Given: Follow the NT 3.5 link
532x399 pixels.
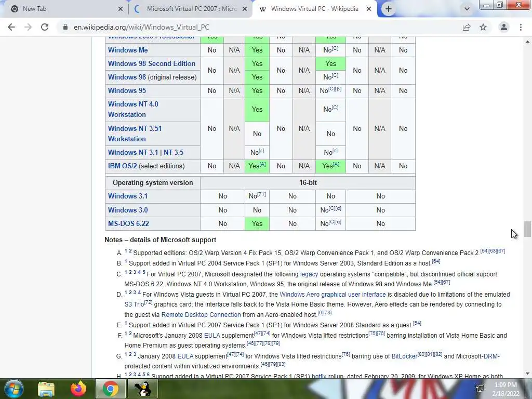Looking at the screenshot, I should (x=174, y=152).
